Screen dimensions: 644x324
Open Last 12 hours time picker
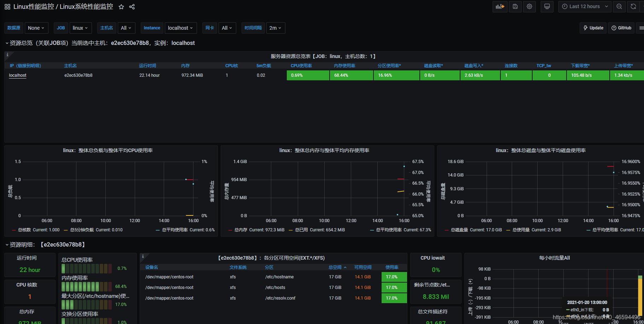(585, 6)
